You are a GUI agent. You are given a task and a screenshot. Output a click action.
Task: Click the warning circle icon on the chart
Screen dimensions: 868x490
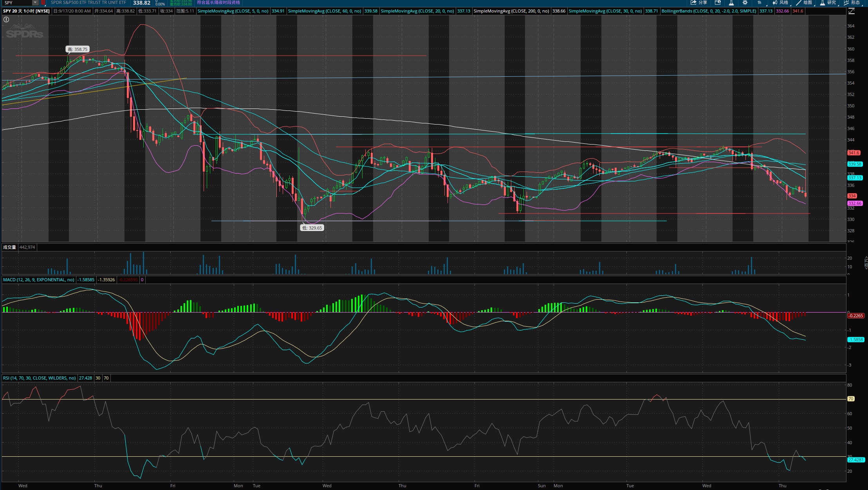tap(6, 20)
